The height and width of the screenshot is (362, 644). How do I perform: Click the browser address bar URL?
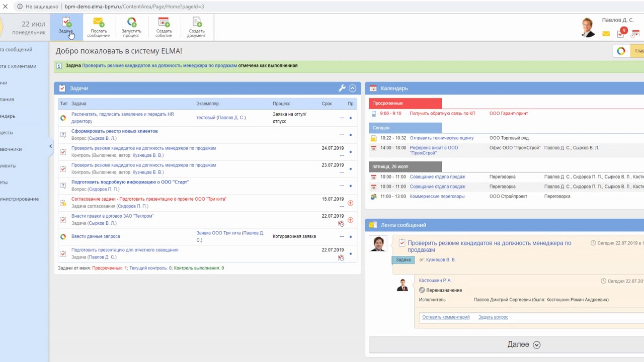134,7
